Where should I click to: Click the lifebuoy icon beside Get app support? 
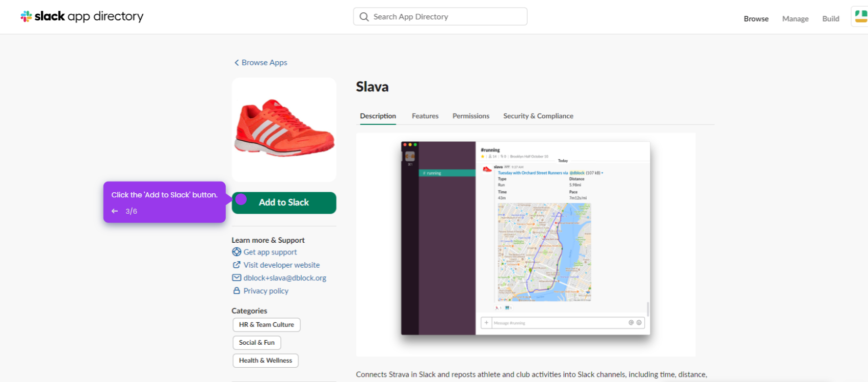236,252
